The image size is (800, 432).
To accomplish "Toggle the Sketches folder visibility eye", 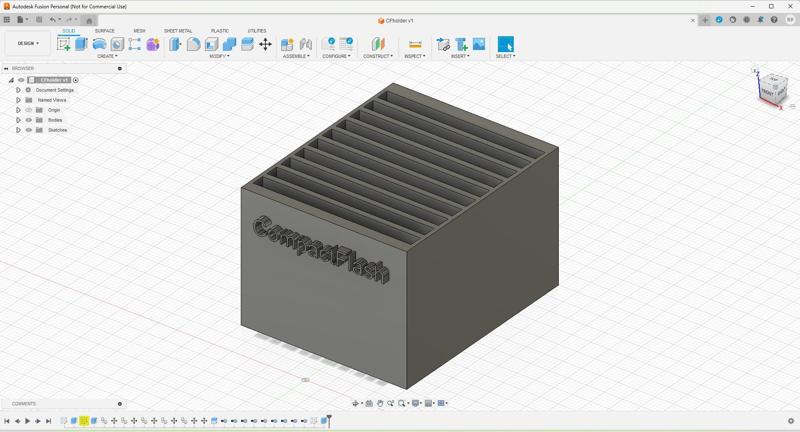I will (x=29, y=130).
